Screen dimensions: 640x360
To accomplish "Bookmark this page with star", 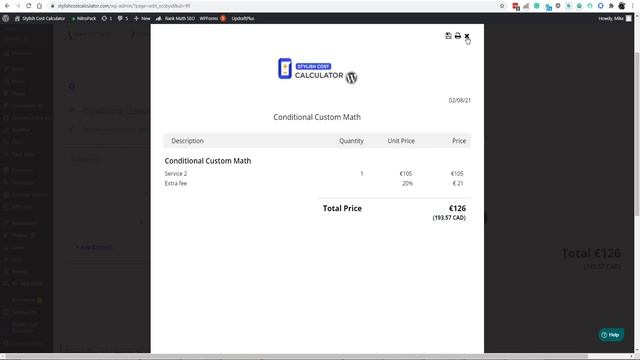I will pos(502,6).
